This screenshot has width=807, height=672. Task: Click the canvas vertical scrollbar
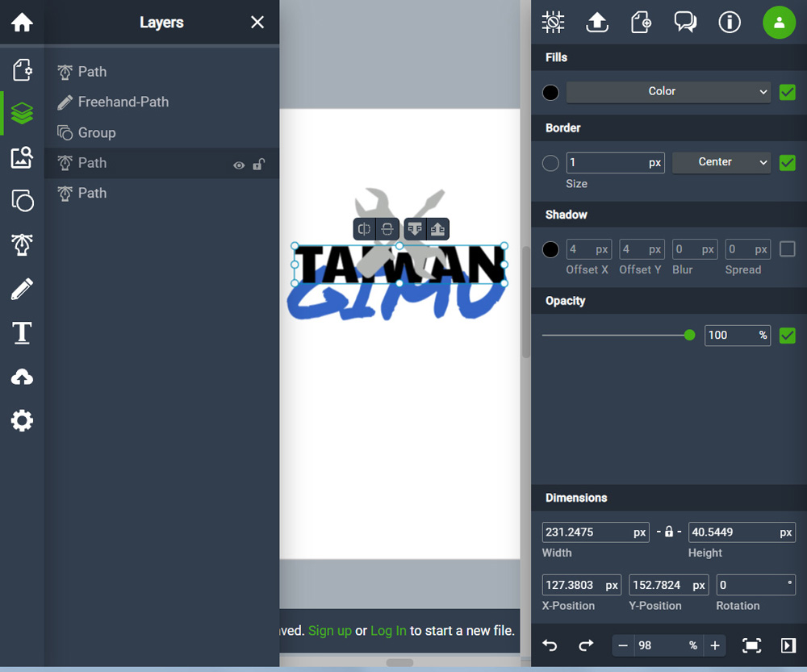tap(525, 302)
